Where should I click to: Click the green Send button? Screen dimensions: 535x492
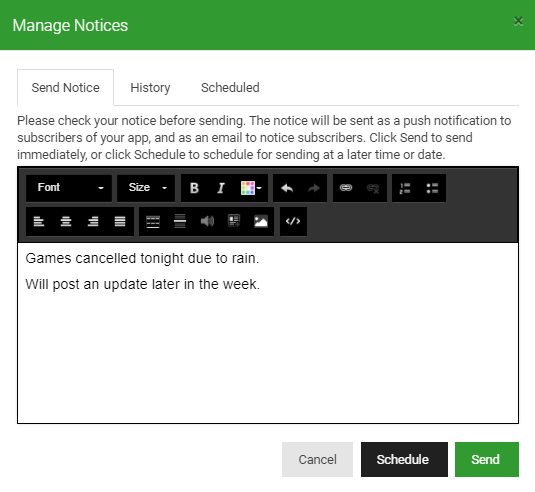487,459
